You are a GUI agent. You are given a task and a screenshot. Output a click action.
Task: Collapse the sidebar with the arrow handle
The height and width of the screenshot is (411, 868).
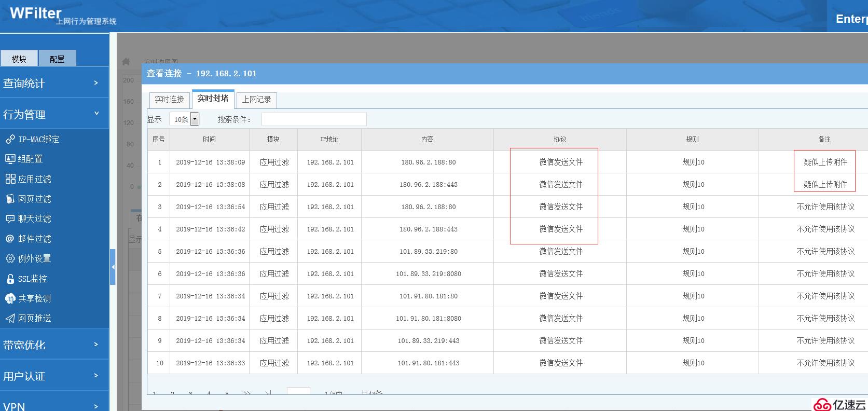[113, 267]
